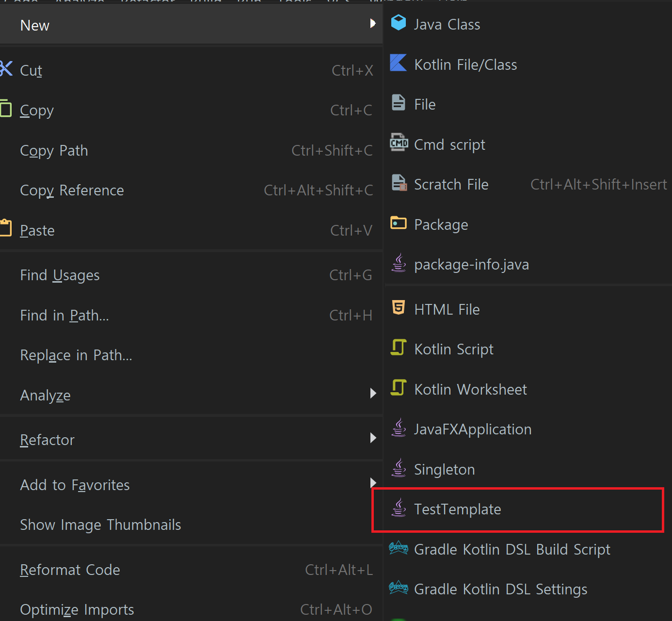The height and width of the screenshot is (621, 672).
Task: Click the Copy clipboard icon
Action: click(x=6, y=108)
